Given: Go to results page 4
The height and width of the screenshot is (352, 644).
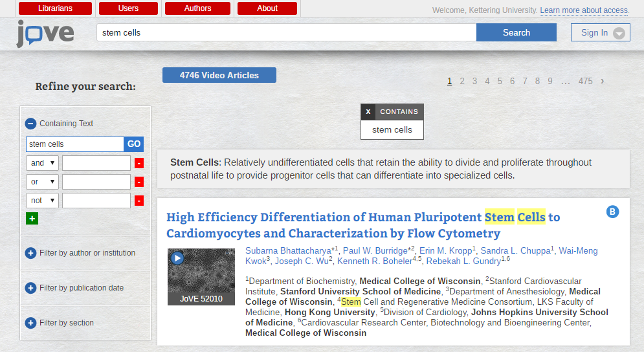Looking at the screenshot, I should click(x=487, y=82).
